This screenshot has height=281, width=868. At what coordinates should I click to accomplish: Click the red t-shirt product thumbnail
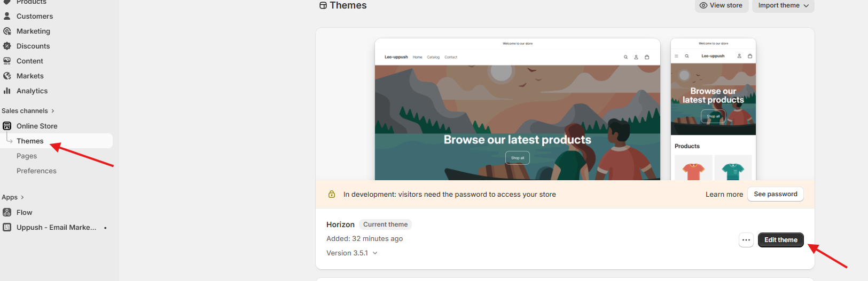[693, 168]
